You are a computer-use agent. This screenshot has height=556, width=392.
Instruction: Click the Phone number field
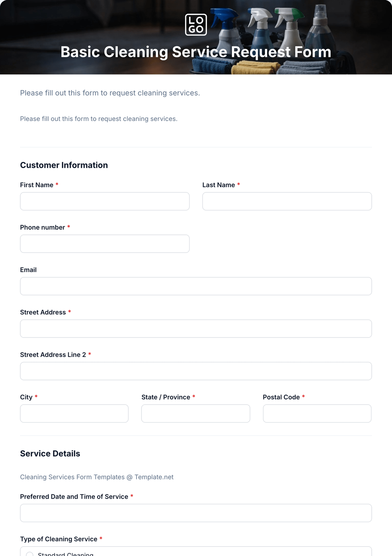105,244
